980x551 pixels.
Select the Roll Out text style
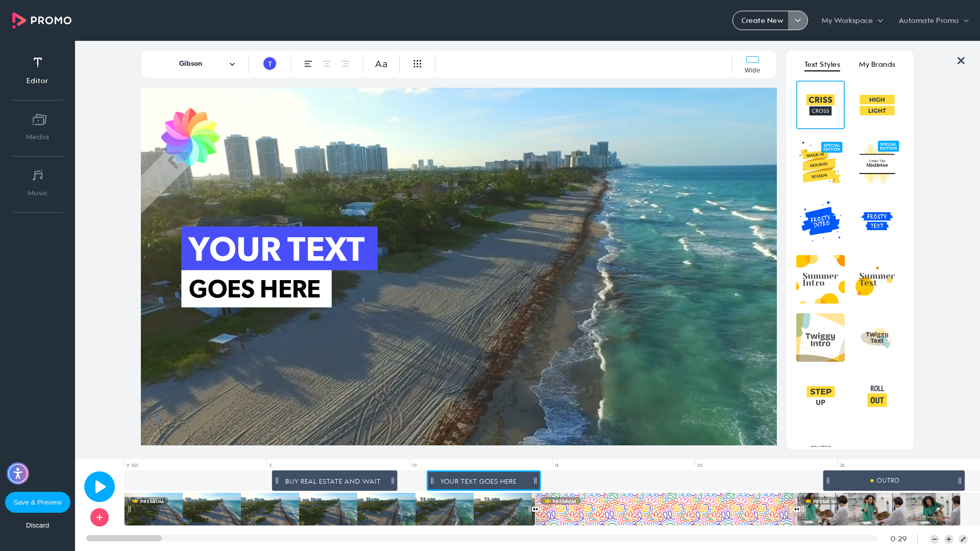point(877,396)
